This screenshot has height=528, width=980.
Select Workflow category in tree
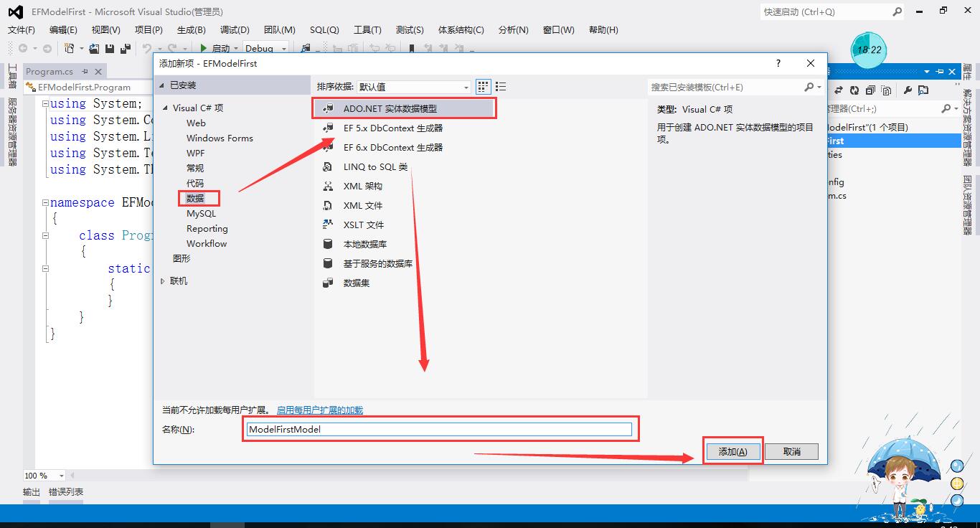coord(207,243)
